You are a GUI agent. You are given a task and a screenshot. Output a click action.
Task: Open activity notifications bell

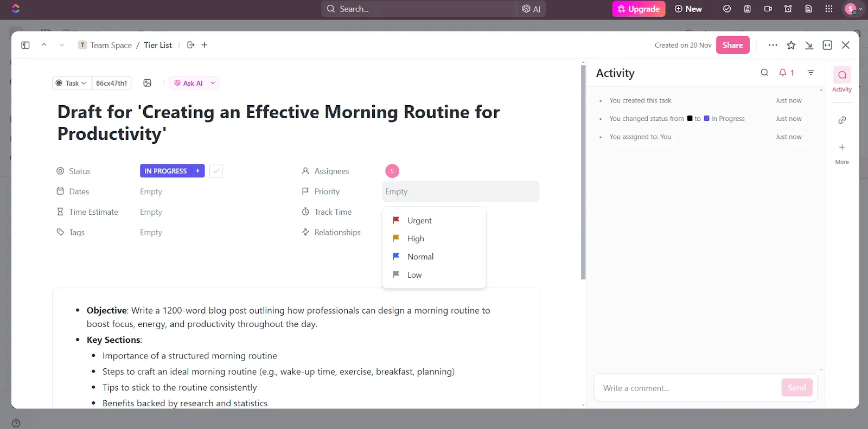point(786,73)
